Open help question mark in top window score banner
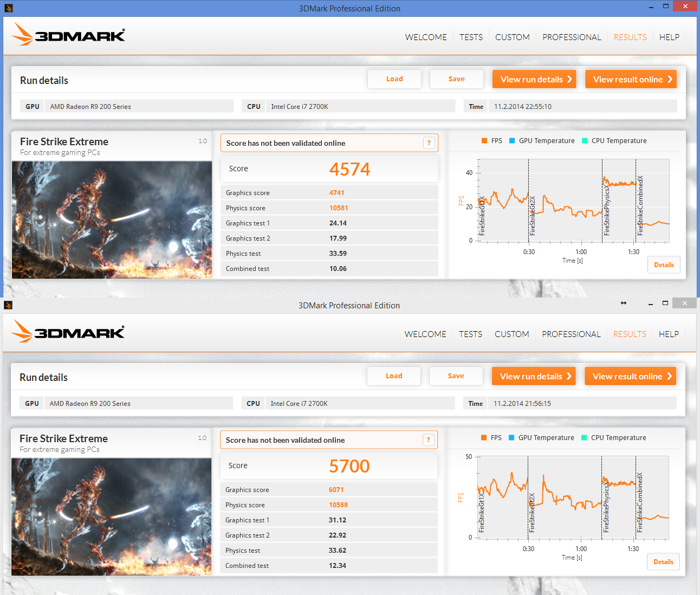This screenshot has height=595, width=700. pos(429,143)
